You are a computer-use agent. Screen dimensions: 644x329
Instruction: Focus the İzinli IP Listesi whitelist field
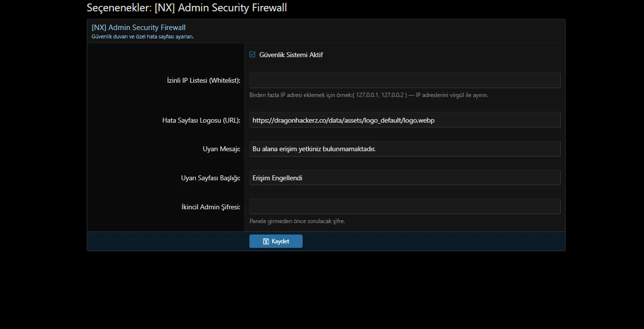coord(405,80)
